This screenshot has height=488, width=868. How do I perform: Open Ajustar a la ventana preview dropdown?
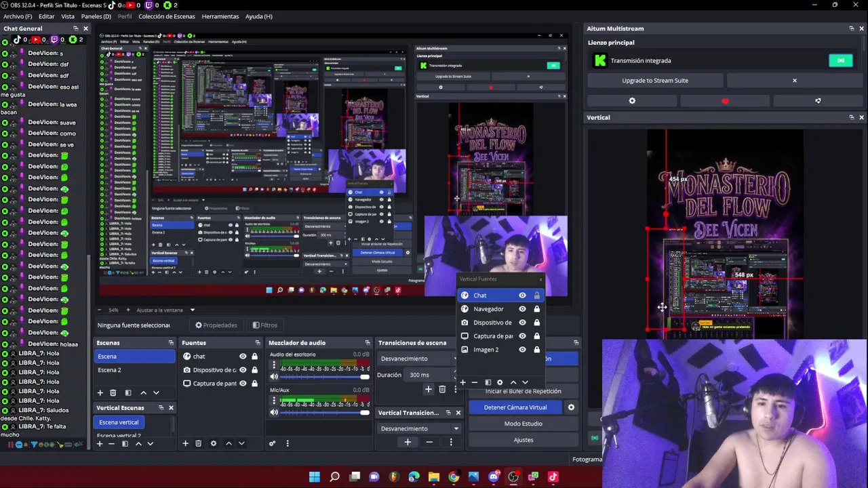(x=165, y=310)
